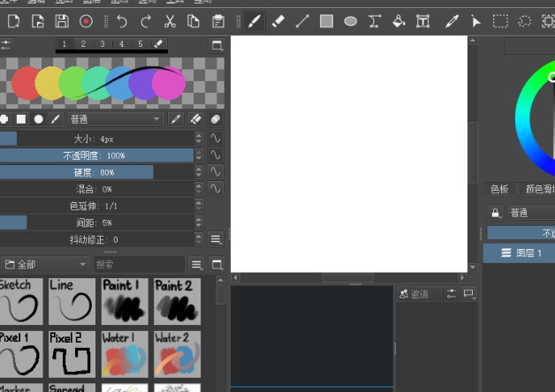The width and height of the screenshot is (555, 392).
Task: Choose the watercolor brush mode
Action: [56, 119]
